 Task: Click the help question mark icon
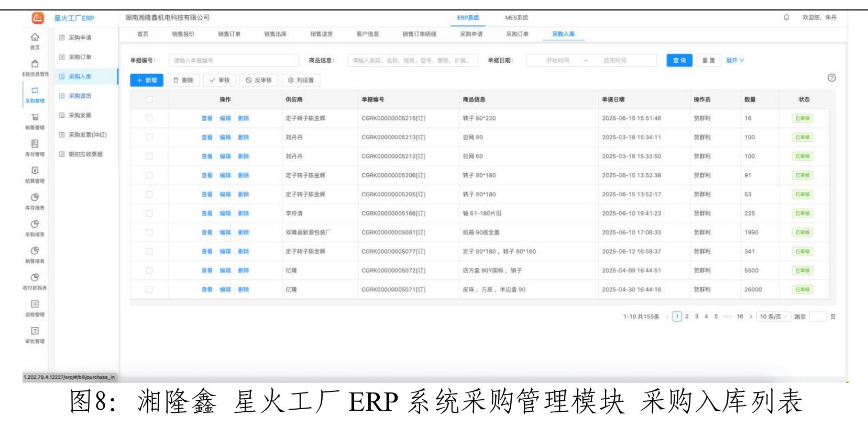pyautogui.click(x=831, y=78)
